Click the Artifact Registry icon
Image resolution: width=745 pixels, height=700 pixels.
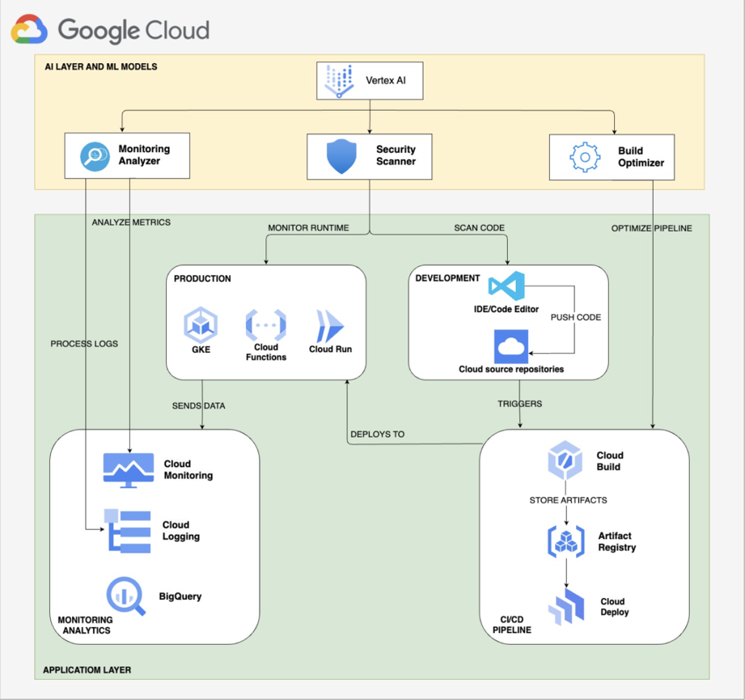566,541
